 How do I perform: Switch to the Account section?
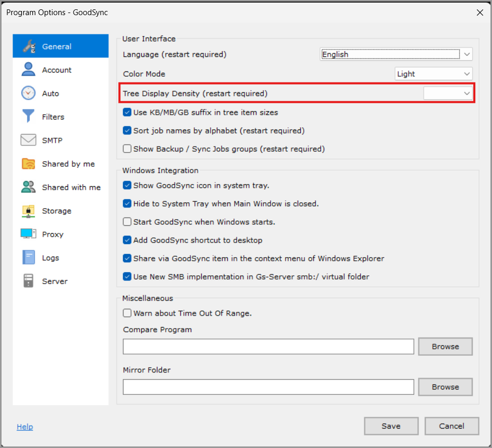pos(60,70)
